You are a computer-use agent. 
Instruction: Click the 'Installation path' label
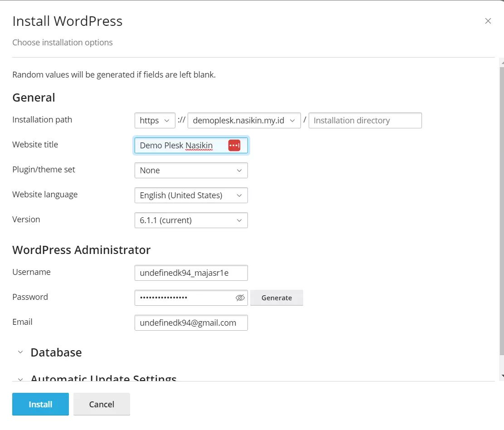tap(42, 120)
